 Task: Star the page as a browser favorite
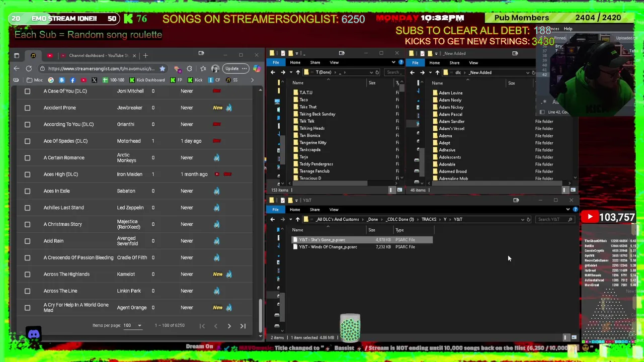point(162,68)
